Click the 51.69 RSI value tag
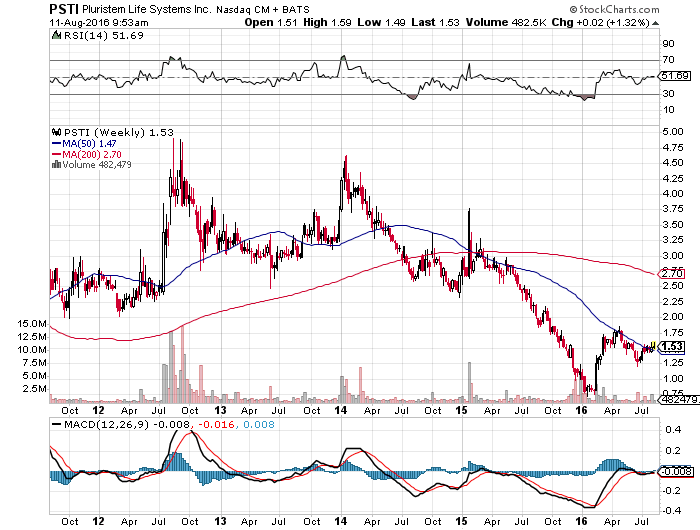 pos(676,76)
